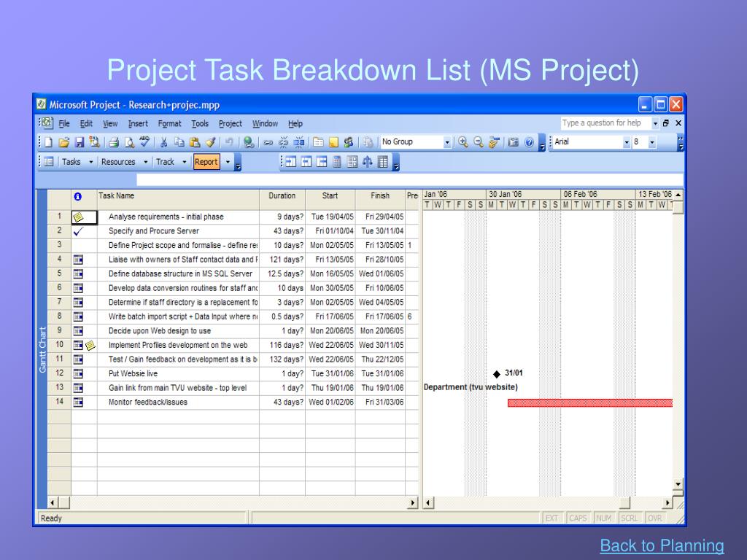Screen dimensions: 747x560
Task: Click the red Gantt bar for task 14
Action: [589, 402]
